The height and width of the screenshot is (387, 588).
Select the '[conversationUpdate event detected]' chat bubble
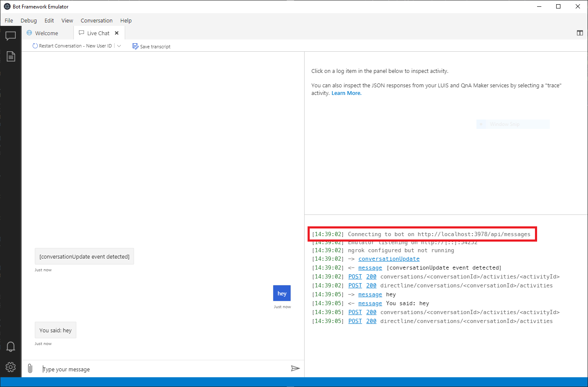84,256
